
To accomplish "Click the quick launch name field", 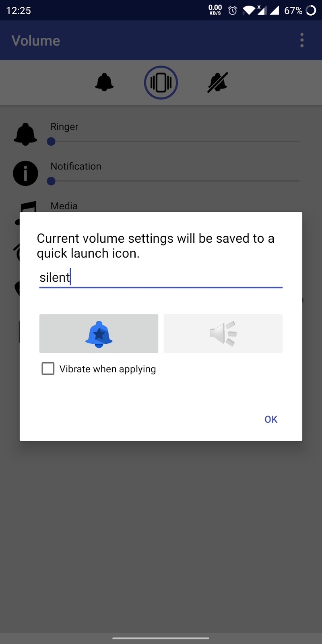I will (x=161, y=278).
